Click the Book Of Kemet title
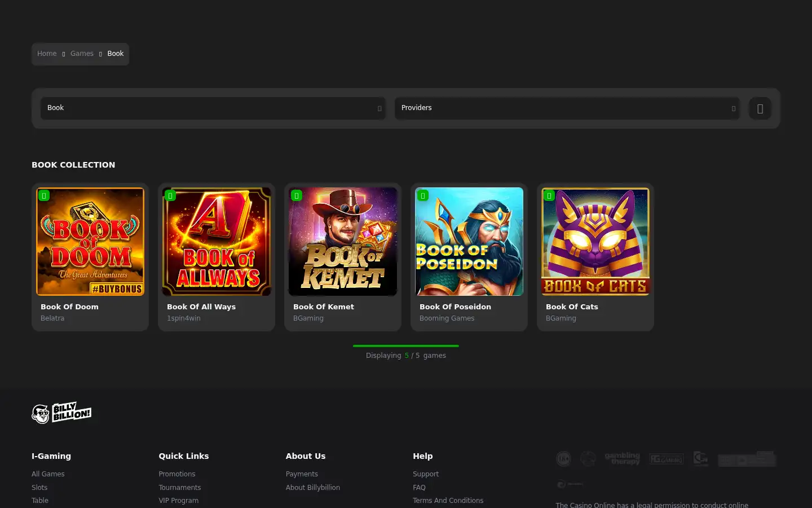The image size is (812, 508). (324, 307)
